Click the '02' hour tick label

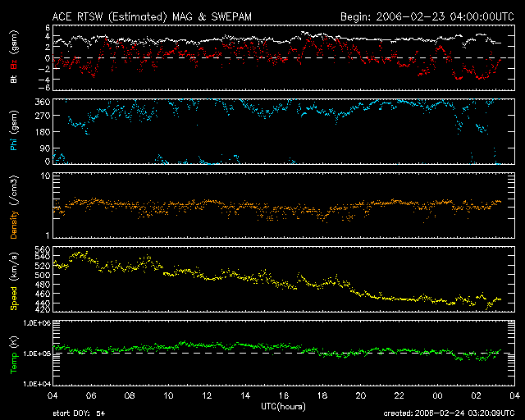tap(476, 395)
